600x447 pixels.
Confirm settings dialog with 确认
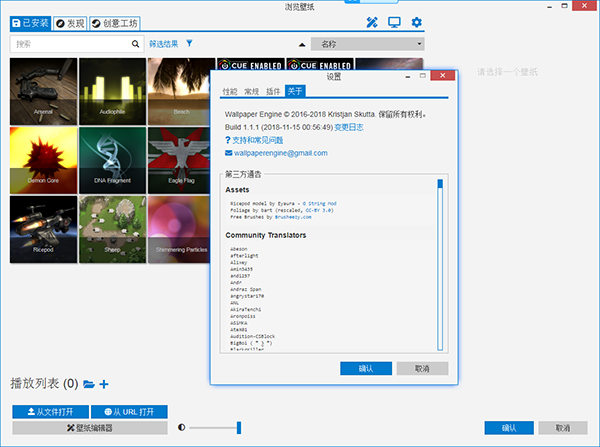366,369
